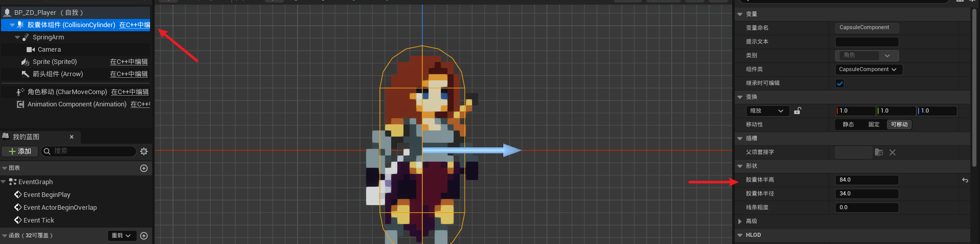Image resolution: width=980 pixels, height=244 pixels.
Task: Click the scale lock icon
Action: point(797,111)
